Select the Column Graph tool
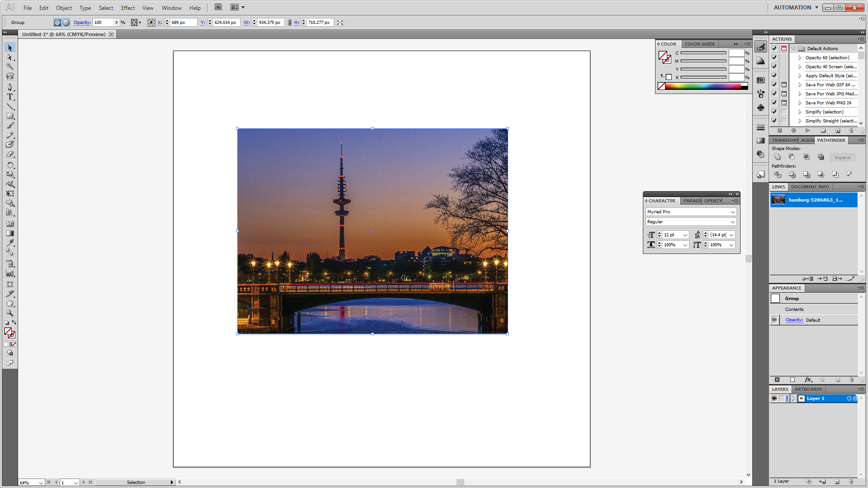The image size is (868, 488). 10,273
